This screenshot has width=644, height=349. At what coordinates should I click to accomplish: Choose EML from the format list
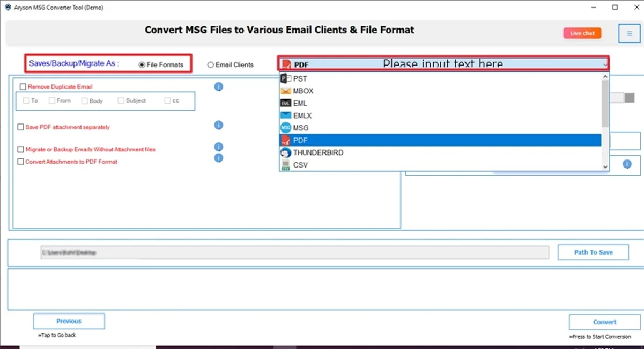click(440, 103)
